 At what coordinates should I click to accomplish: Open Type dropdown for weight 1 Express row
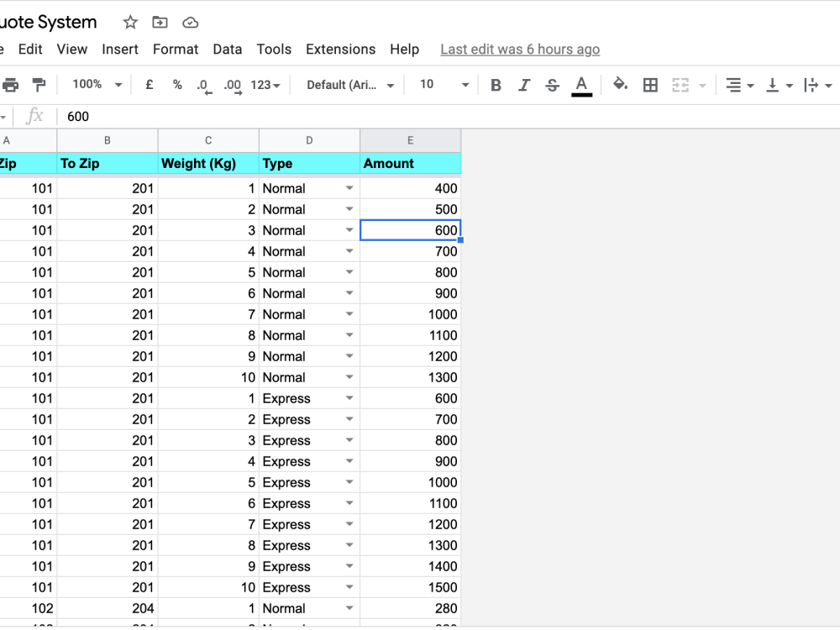click(349, 398)
